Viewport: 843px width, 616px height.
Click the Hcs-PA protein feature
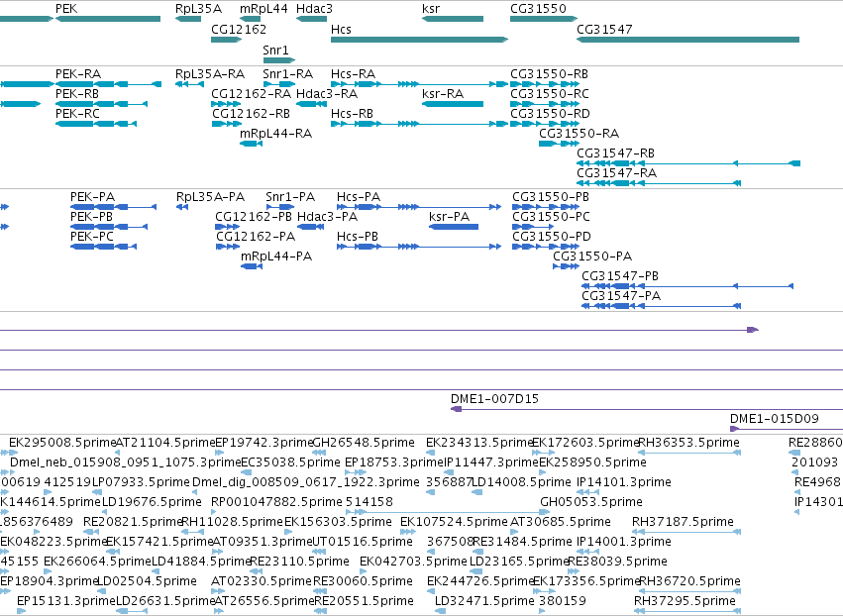pos(419,207)
